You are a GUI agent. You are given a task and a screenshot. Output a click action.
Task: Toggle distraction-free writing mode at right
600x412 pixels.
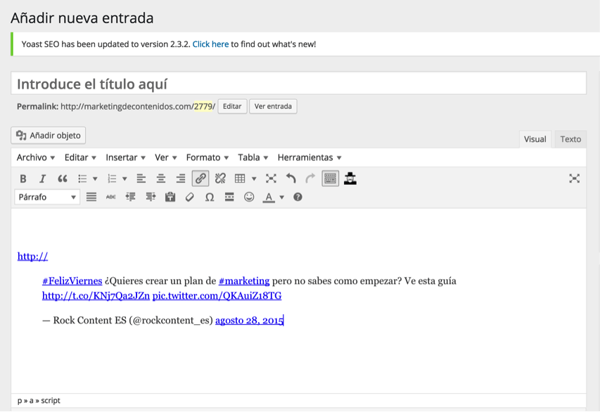click(574, 178)
